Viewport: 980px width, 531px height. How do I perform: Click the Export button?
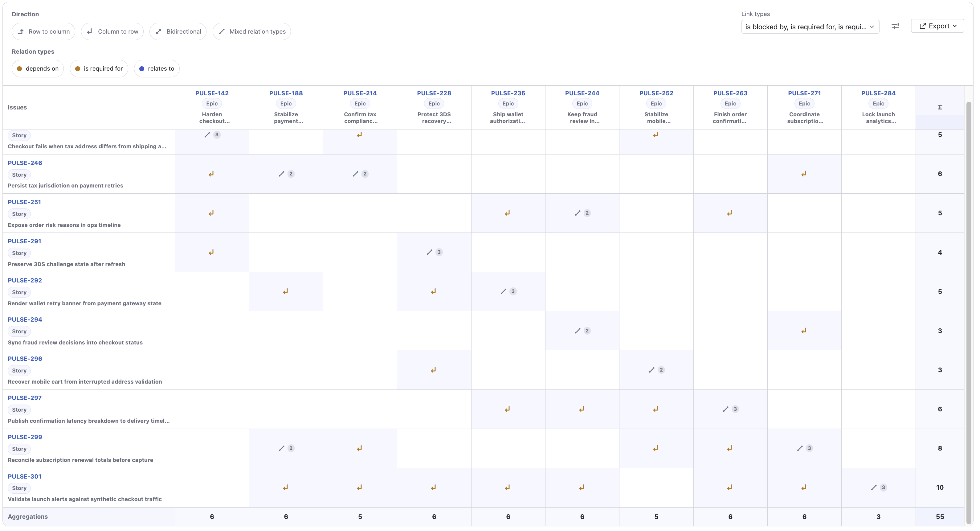click(937, 26)
